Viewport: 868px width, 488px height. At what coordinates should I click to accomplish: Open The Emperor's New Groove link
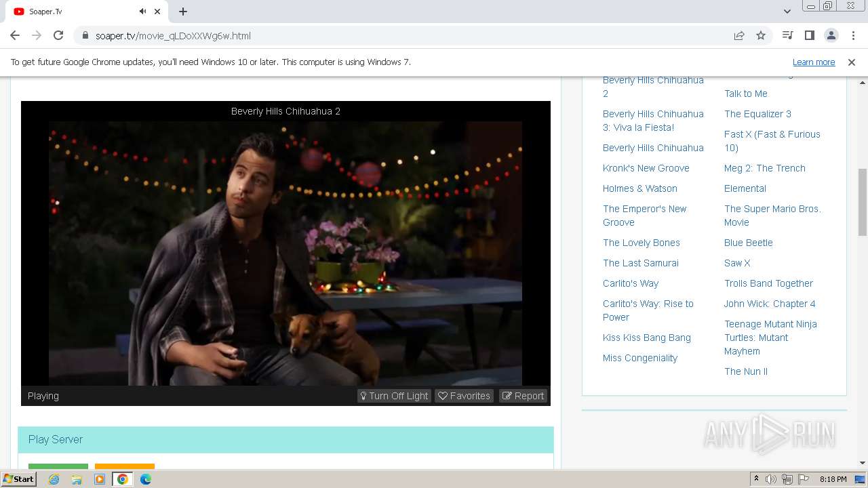tap(644, 216)
